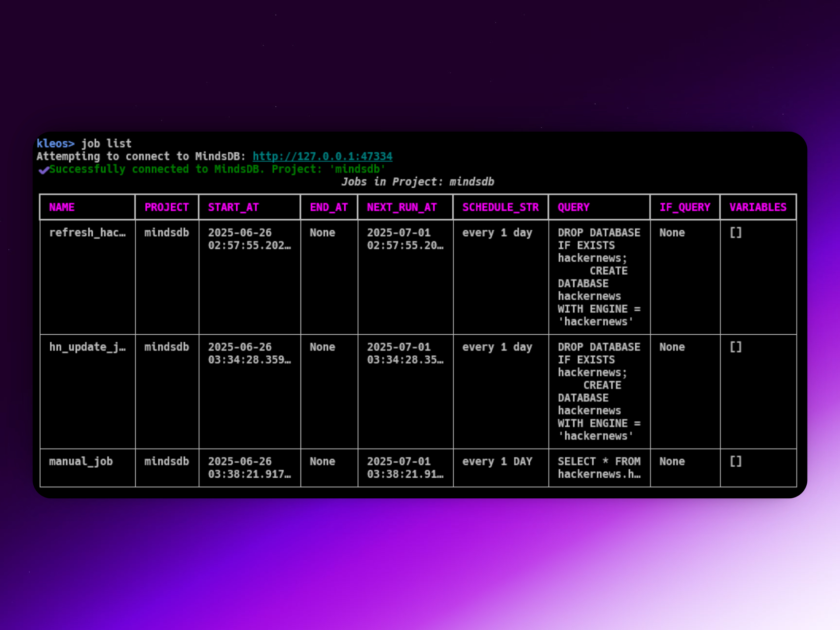Click the QUERY column header
Viewport: 840px width, 630px height.
[573, 207]
